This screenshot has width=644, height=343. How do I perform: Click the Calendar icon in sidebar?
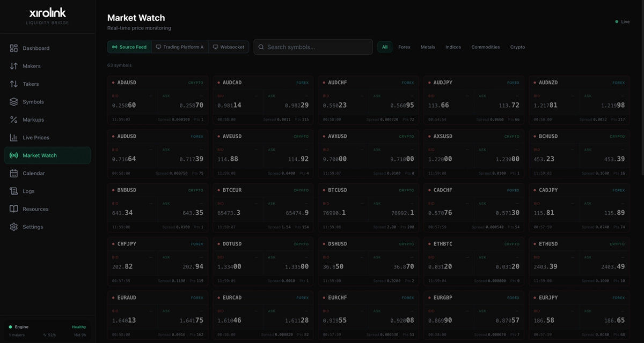(14, 173)
